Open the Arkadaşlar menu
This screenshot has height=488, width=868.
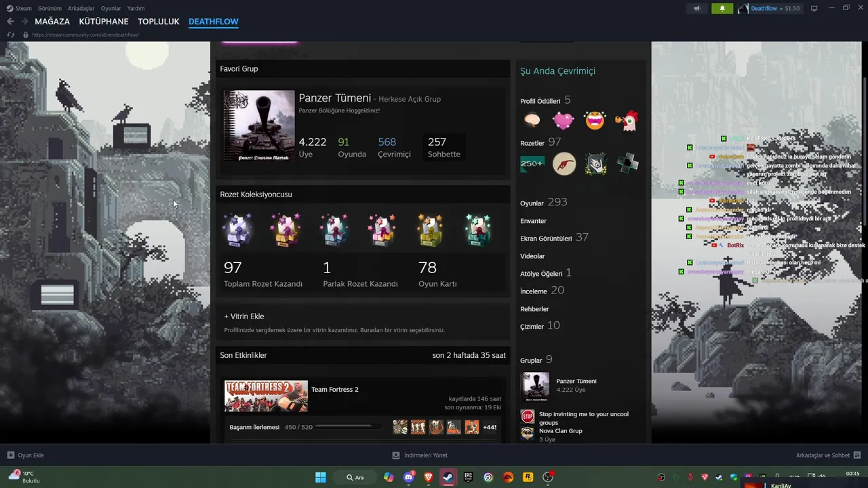[x=81, y=8]
